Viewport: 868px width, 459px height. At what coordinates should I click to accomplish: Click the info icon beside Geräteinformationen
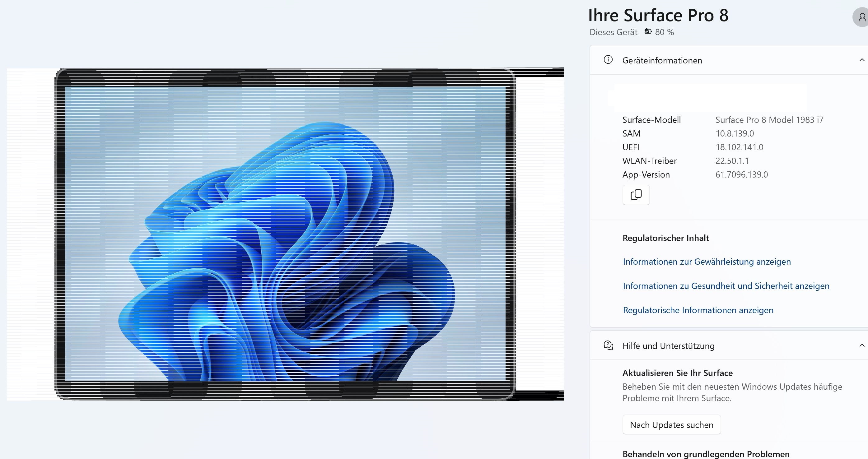608,60
